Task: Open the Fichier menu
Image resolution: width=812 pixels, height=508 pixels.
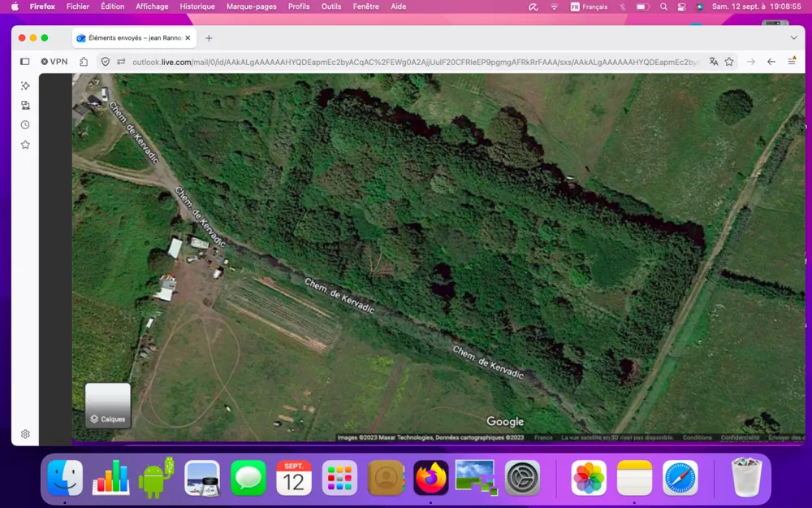Action: point(78,7)
